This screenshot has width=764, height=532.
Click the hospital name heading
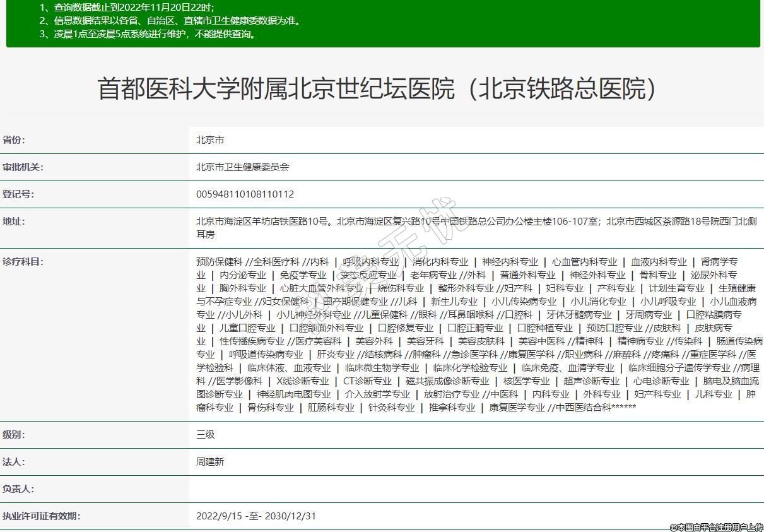pyautogui.click(x=377, y=89)
